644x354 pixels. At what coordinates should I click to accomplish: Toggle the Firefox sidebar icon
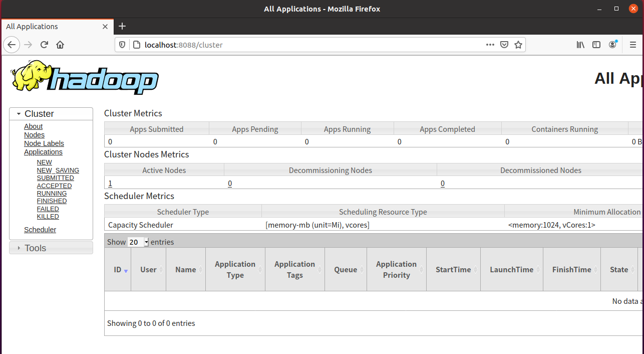coord(596,45)
